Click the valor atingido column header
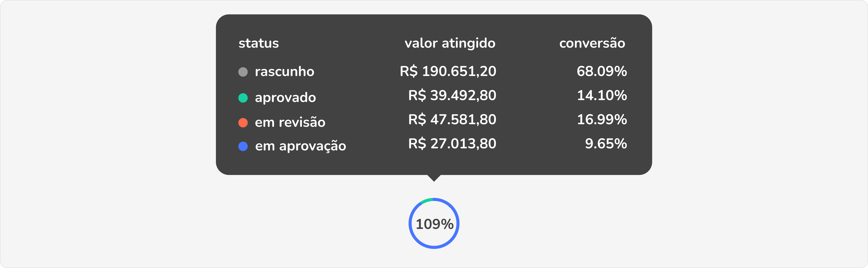The image size is (868, 268). pyautogui.click(x=450, y=43)
